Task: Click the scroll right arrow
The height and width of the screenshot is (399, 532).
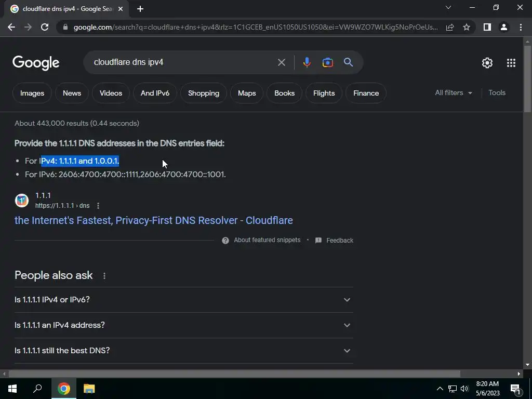Action: 519,374
